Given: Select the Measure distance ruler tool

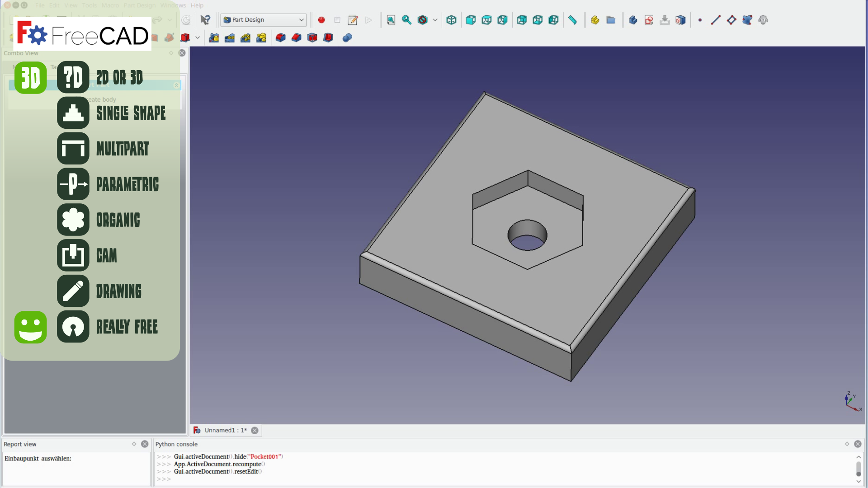Looking at the screenshot, I should pyautogui.click(x=573, y=20).
